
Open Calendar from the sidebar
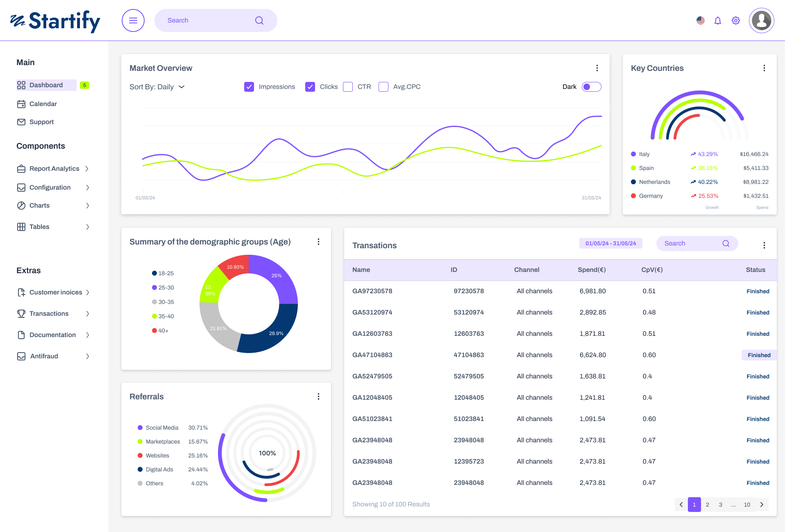[43, 104]
